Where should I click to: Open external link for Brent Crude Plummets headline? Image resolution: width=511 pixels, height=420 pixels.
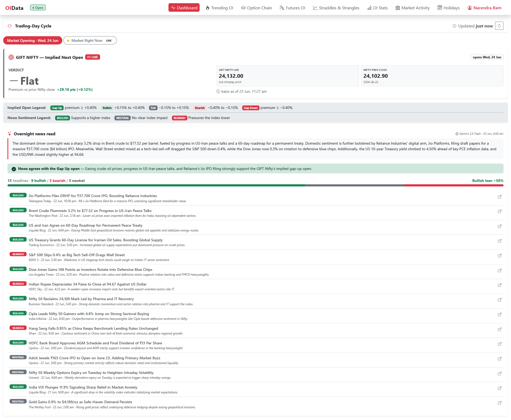500,211
